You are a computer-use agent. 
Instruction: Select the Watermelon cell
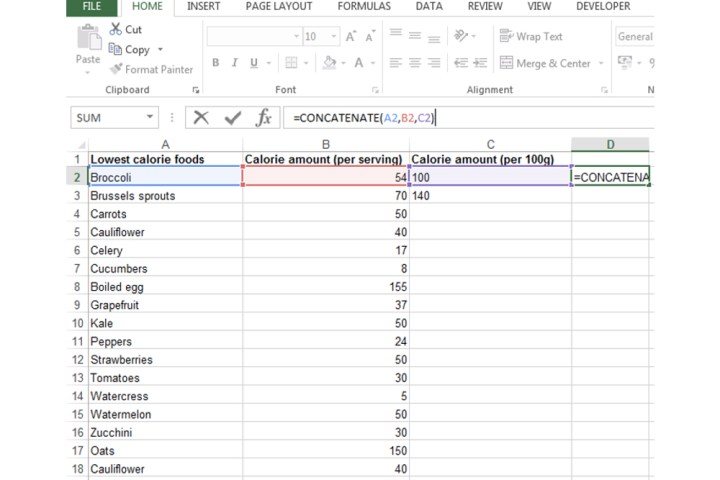pos(165,414)
